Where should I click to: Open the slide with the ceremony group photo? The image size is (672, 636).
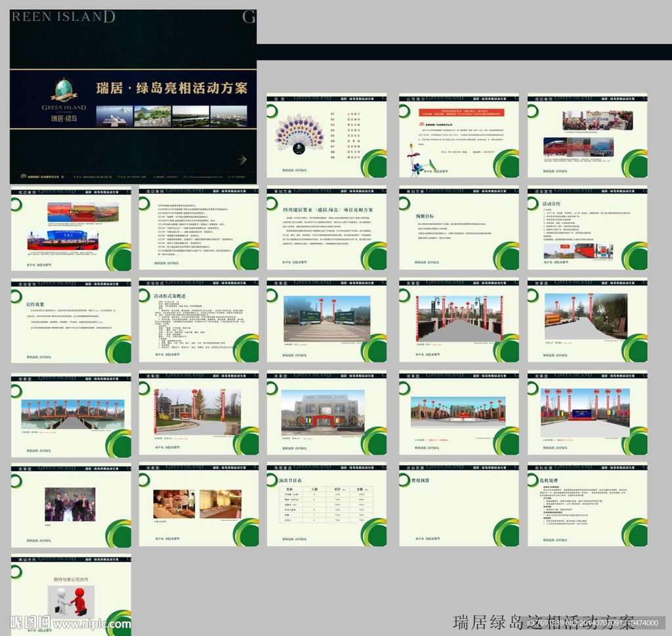tap(71, 506)
